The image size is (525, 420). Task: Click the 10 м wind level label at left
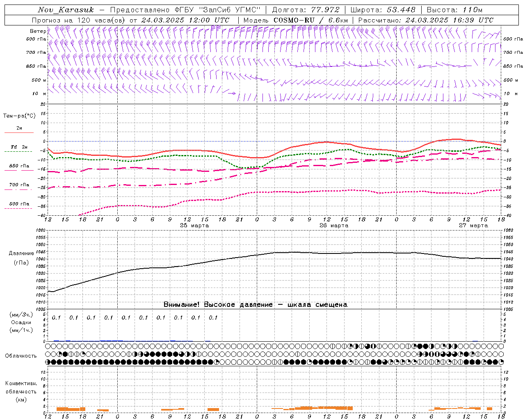tap(39, 94)
